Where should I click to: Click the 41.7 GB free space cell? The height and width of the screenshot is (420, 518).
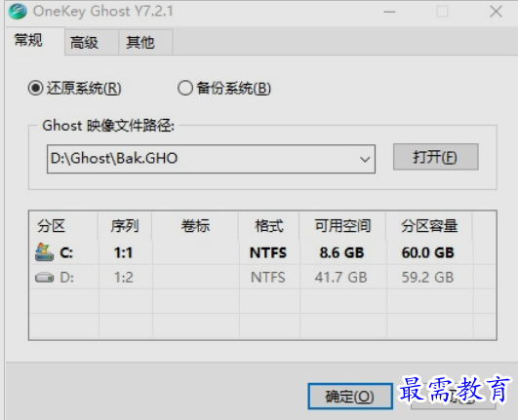tap(340, 278)
